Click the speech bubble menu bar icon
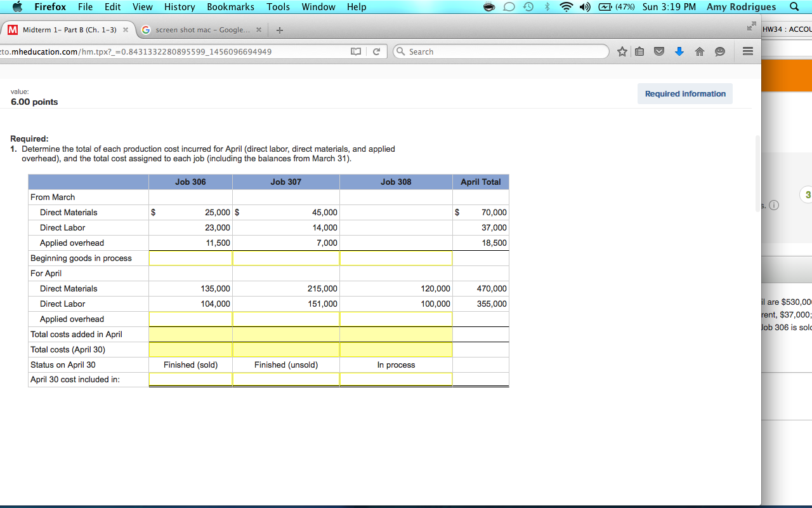The width and height of the screenshot is (812, 508). point(509,7)
